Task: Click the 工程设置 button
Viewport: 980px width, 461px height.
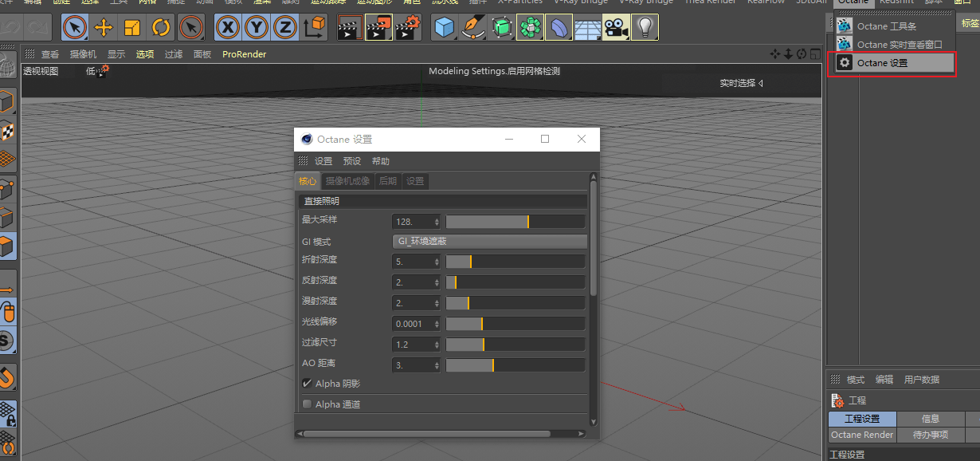Action: (862, 419)
